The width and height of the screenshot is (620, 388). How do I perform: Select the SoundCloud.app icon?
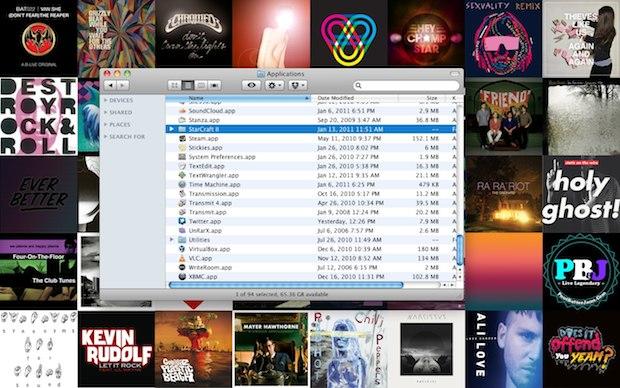[x=182, y=111]
